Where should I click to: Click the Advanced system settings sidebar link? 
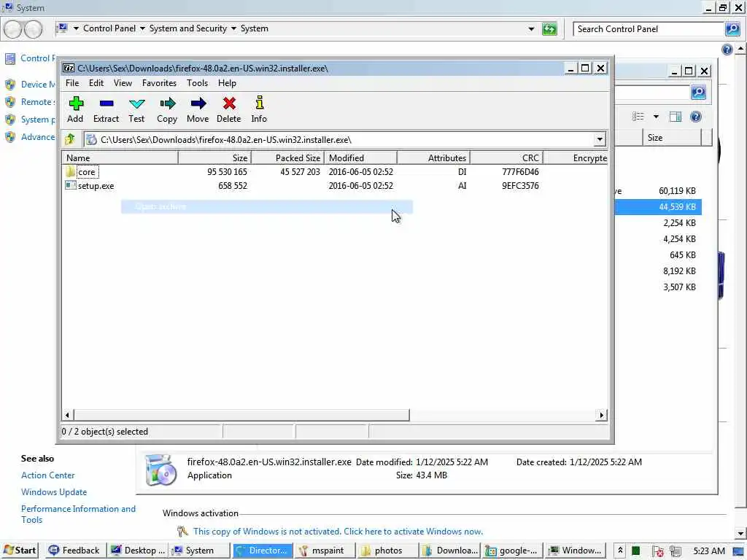(x=38, y=137)
